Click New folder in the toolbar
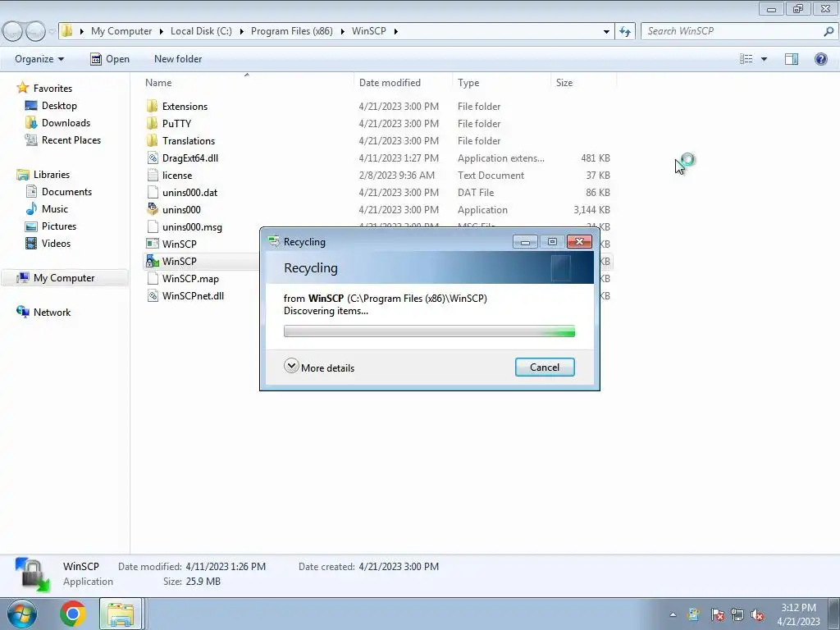 [178, 59]
